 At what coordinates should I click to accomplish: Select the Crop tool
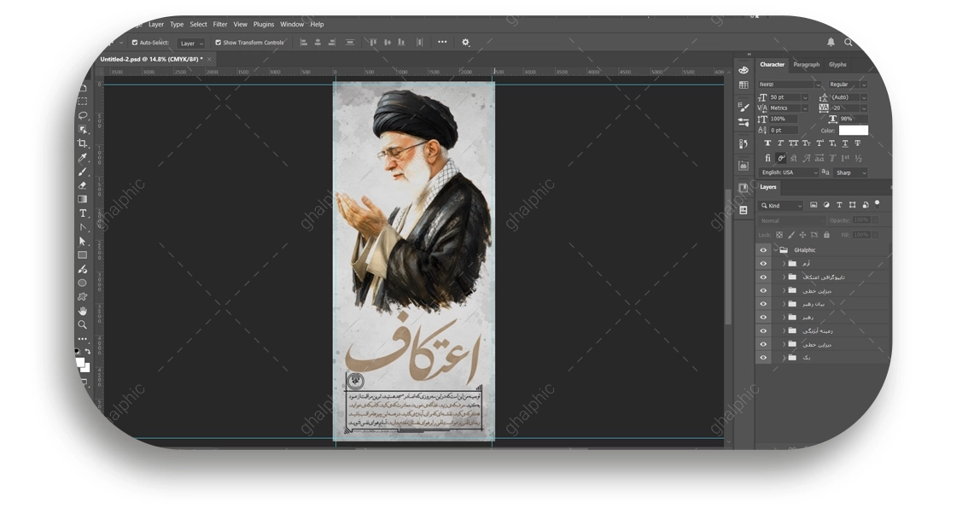83,143
